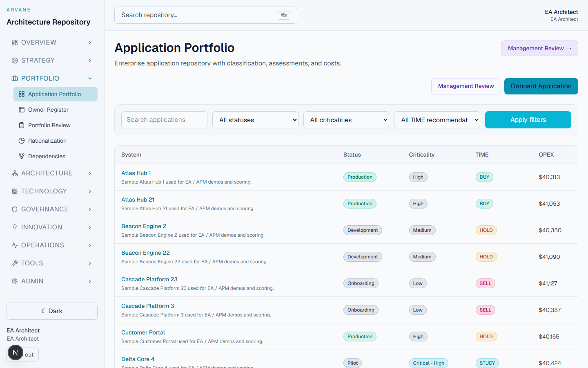Open Dependencies in sidebar
This screenshot has height=368, width=588.
pos(56,156)
